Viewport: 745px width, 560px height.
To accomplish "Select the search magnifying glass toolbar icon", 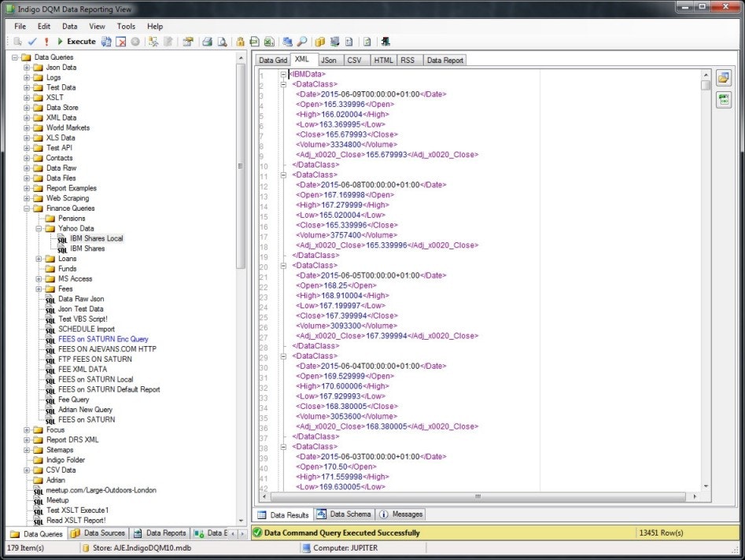I will click(x=301, y=41).
